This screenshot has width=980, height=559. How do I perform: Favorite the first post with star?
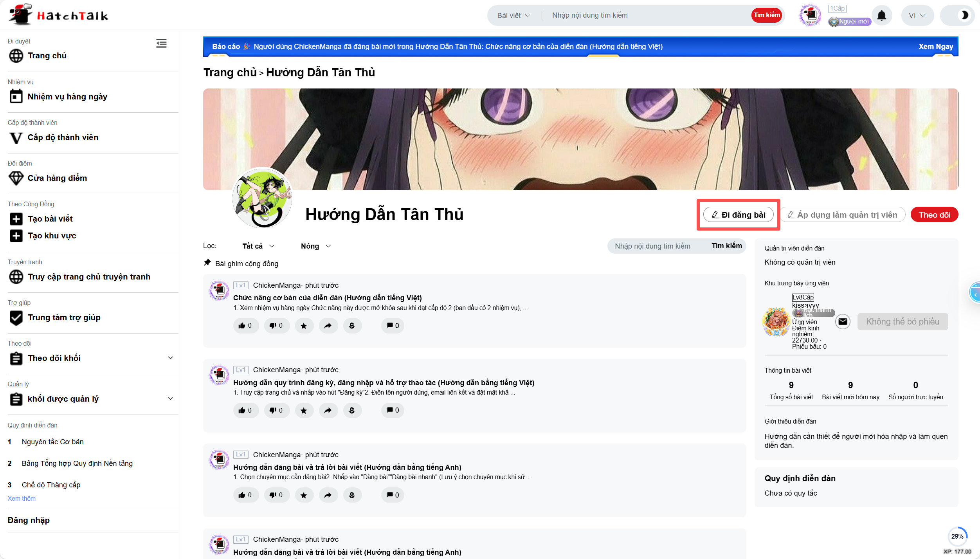pos(304,326)
